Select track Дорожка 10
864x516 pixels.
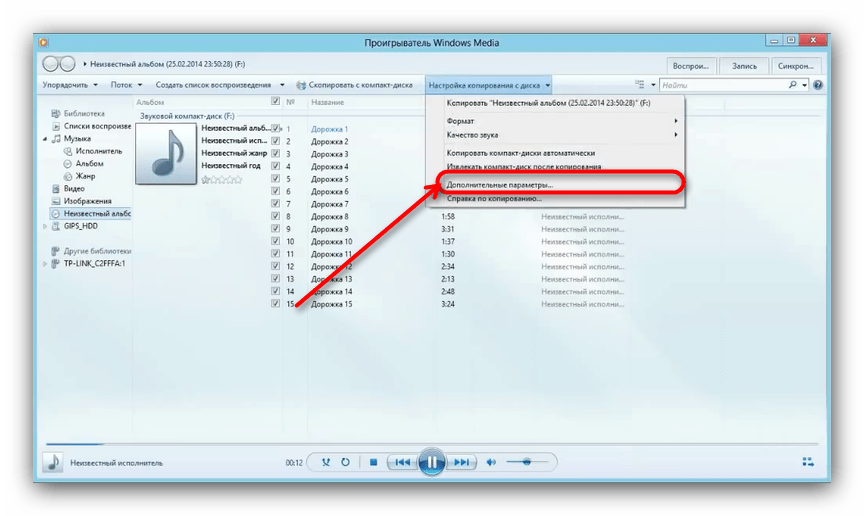click(331, 241)
